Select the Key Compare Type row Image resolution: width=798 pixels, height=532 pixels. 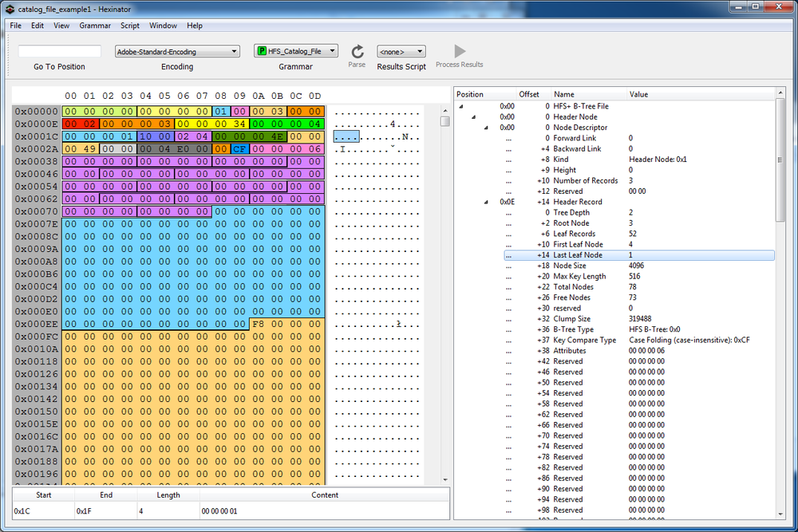point(640,341)
